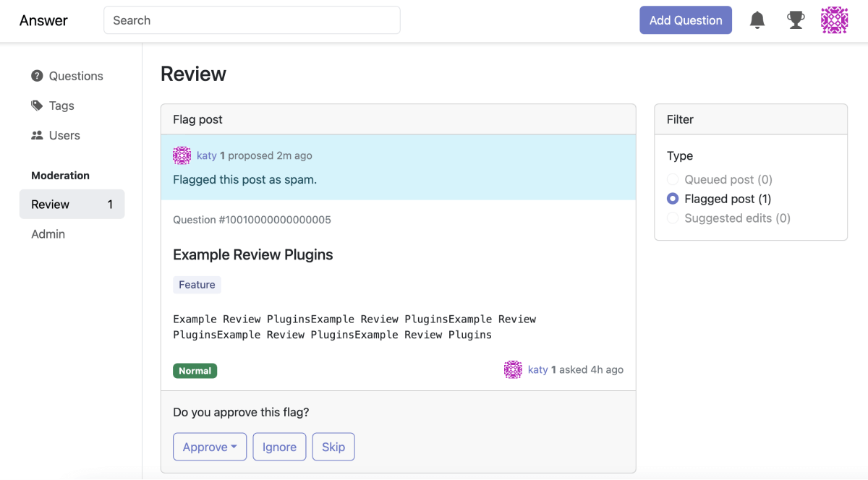This screenshot has height=480, width=868.
Task: Open the Review moderation page
Action: (72, 205)
